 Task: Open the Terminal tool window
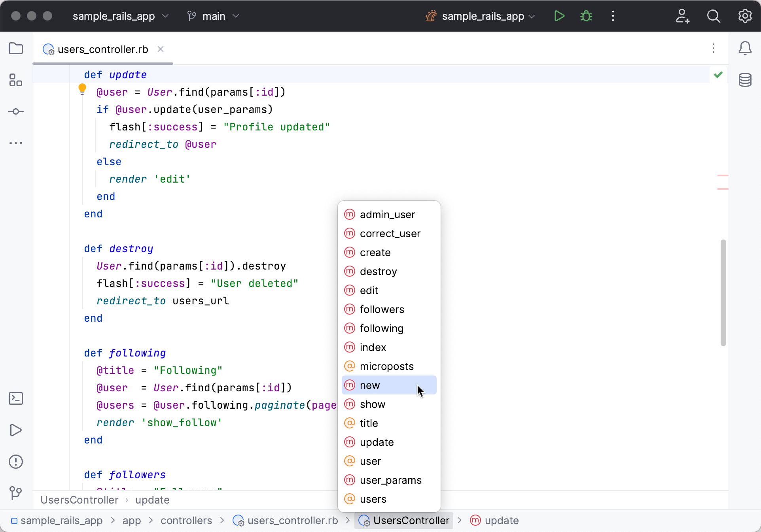click(x=16, y=398)
